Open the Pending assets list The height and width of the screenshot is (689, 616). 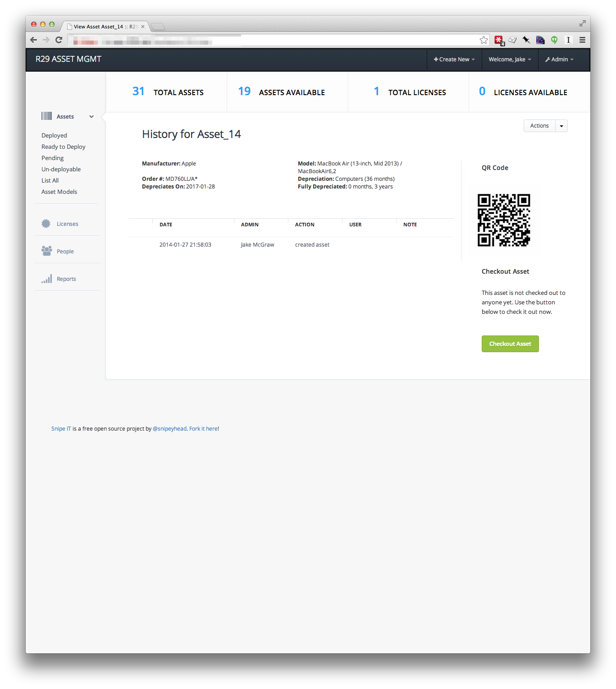tap(53, 158)
